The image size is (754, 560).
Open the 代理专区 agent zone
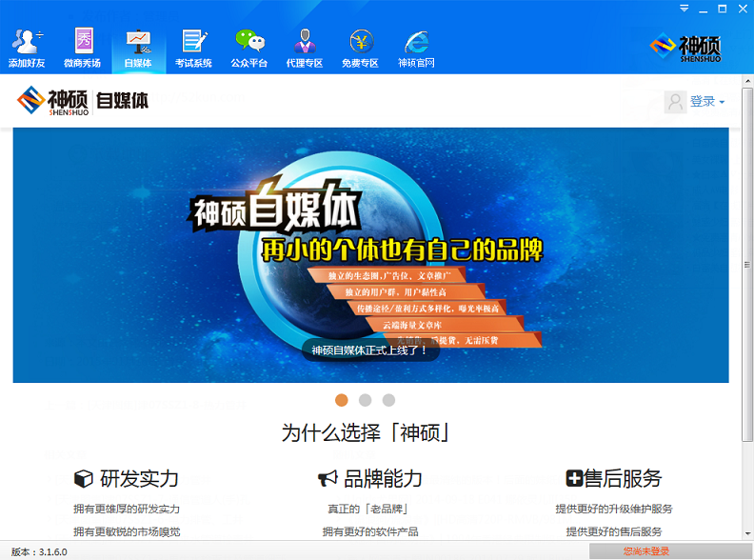tap(305, 48)
